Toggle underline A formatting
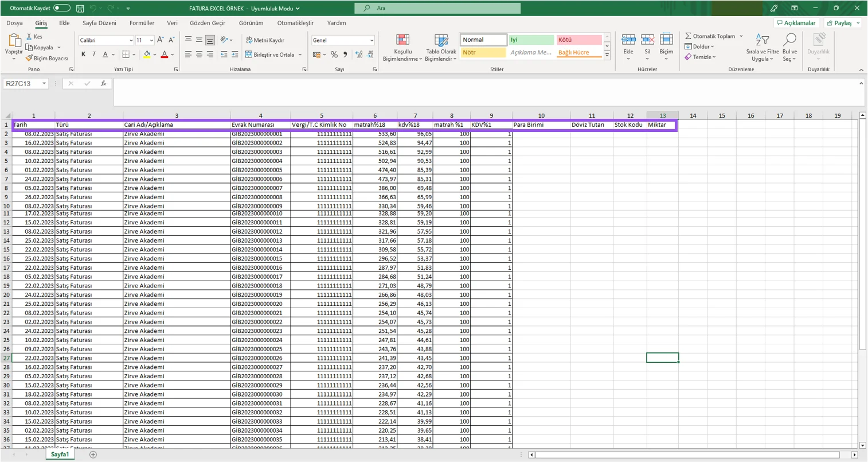This screenshot has width=868, height=462. click(x=105, y=55)
